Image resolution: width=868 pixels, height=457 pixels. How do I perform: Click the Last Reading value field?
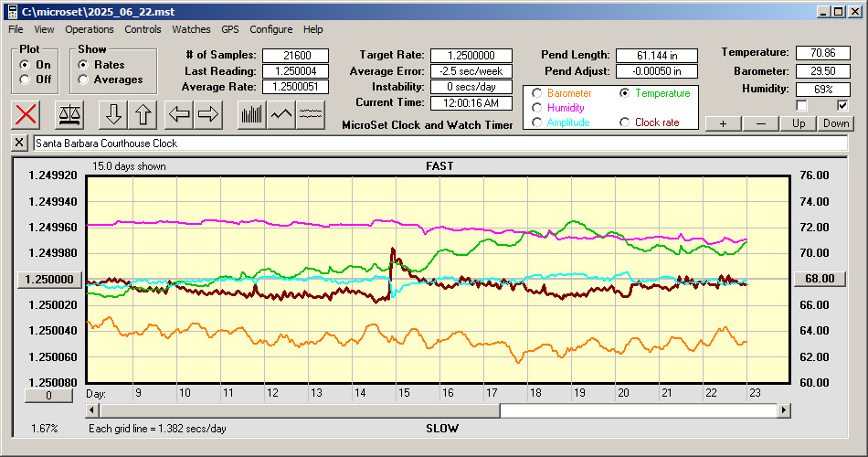296,71
